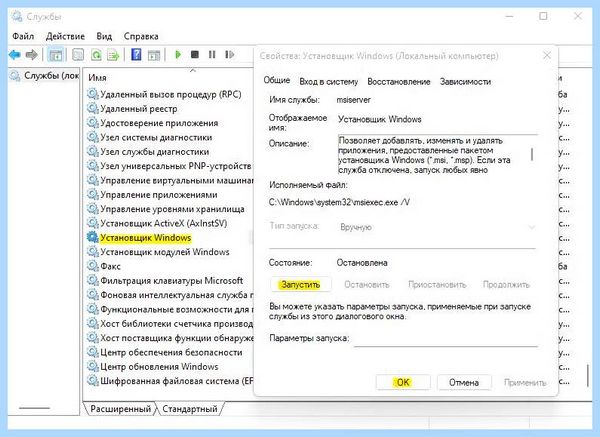Click the Запустить button
The width and height of the screenshot is (600, 437).
click(300, 285)
